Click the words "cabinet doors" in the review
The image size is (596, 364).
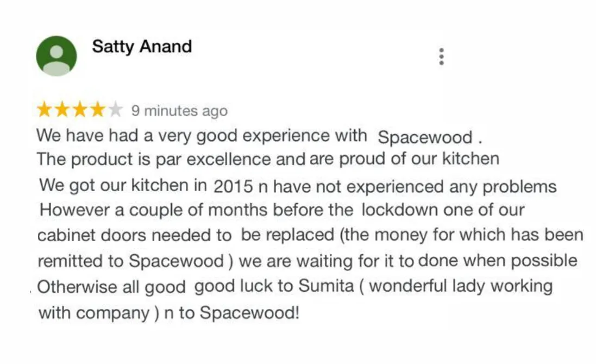(x=92, y=236)
